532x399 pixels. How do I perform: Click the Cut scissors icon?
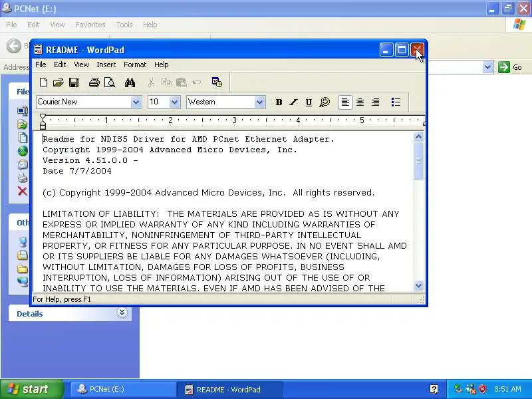(x=151, y=82)
